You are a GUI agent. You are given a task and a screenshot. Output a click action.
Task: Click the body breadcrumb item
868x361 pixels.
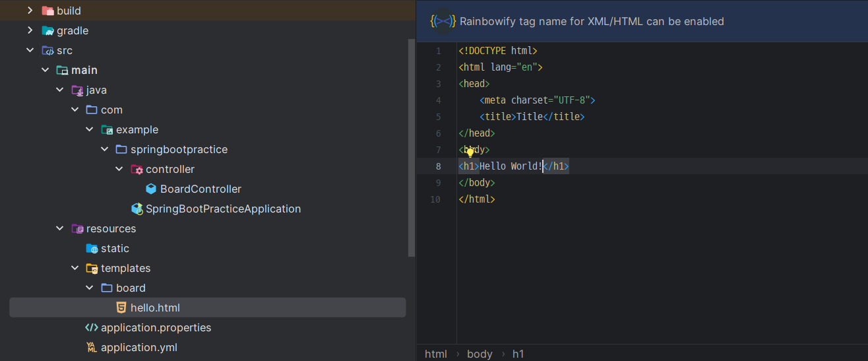click(480, 354)
